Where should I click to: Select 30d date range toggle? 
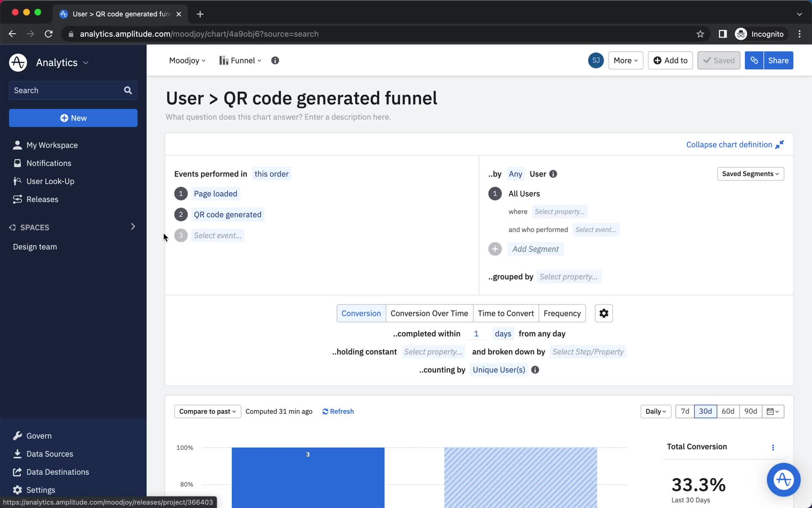coord(705,411)
